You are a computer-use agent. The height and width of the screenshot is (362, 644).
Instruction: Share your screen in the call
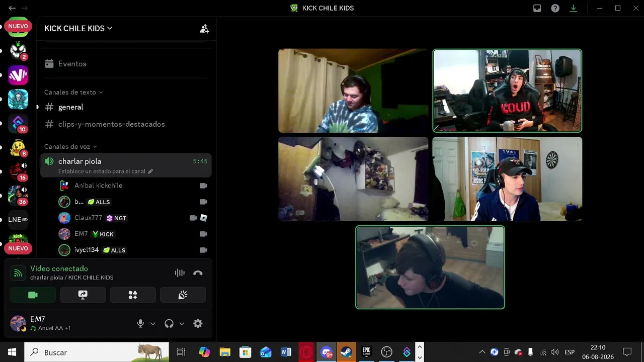tap(83, 295)
